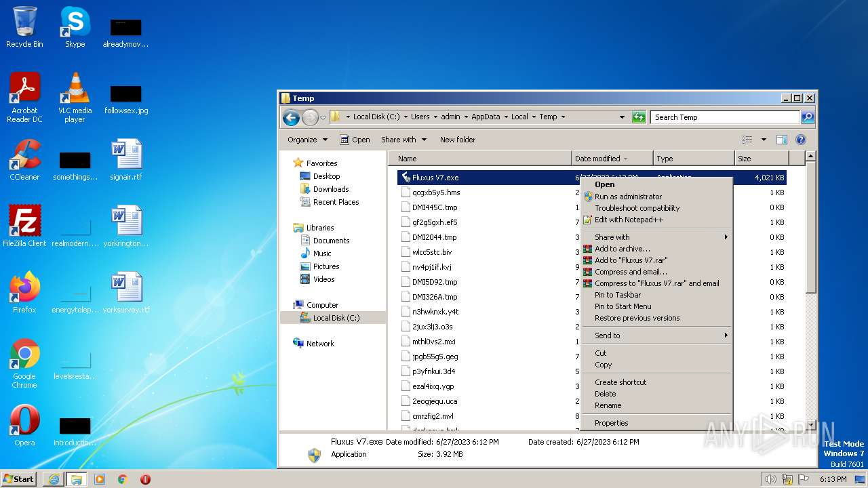Launch VLC media player shortcut

pyautogui.click(x=75, y=98)
